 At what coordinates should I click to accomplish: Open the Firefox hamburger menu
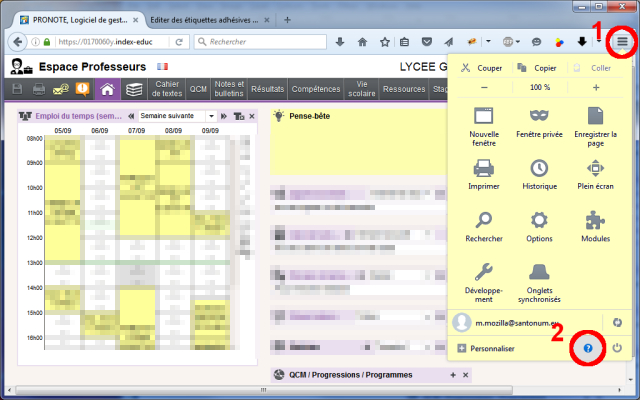[623, 42]
